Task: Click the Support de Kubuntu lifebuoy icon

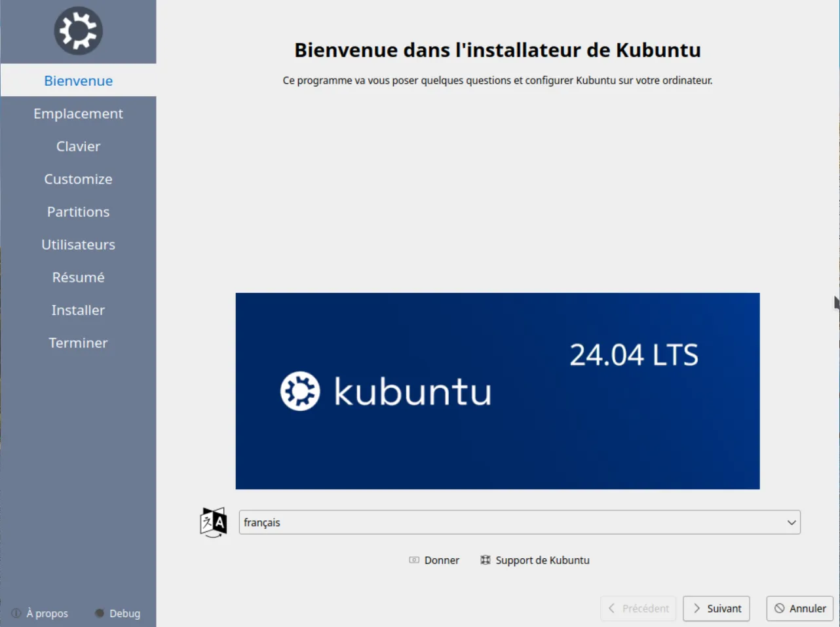Action: pos(486,560)
